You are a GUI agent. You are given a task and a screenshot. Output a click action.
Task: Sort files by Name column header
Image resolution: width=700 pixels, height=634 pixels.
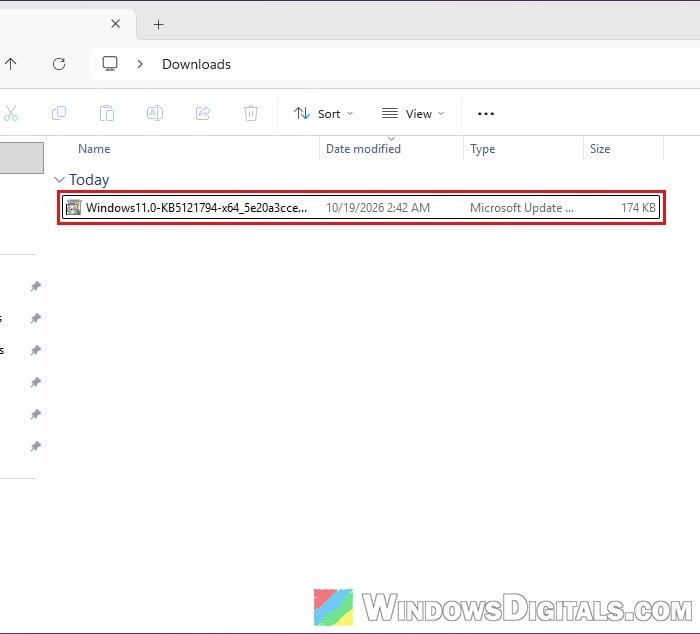94,149
